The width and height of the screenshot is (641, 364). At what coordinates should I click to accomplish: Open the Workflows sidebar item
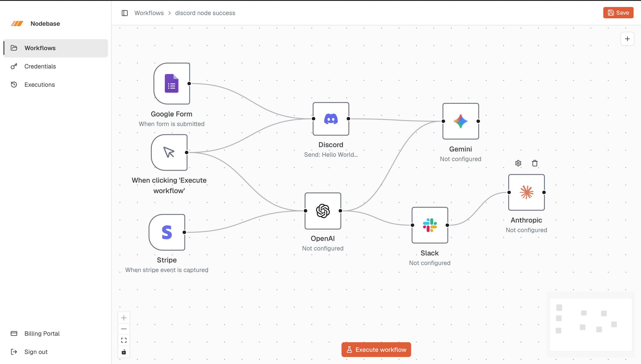pyautogui.click(x=56, y=48)
